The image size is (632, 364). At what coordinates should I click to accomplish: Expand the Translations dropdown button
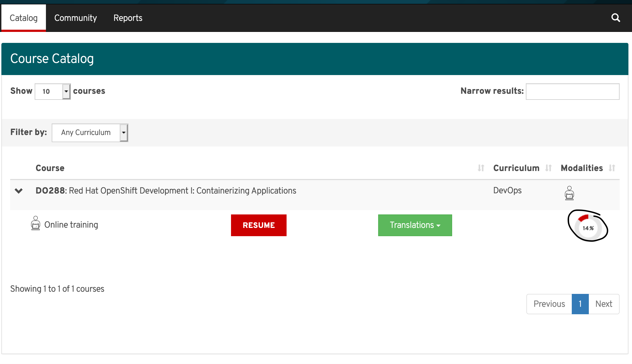[x=415, y=225]
